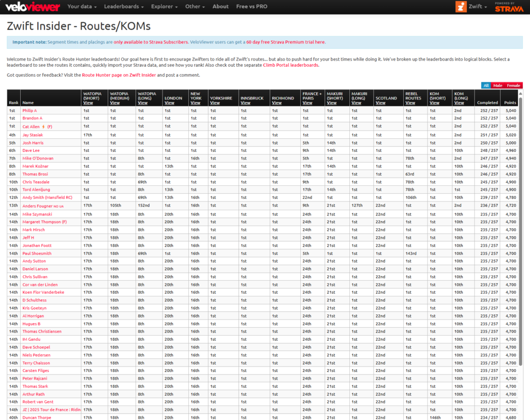
Task: View the London leaderboard
Action: [169, 103]
